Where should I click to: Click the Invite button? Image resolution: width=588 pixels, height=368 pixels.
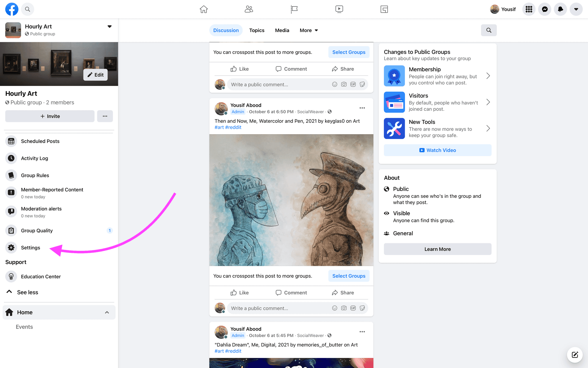tap(50, 116)
